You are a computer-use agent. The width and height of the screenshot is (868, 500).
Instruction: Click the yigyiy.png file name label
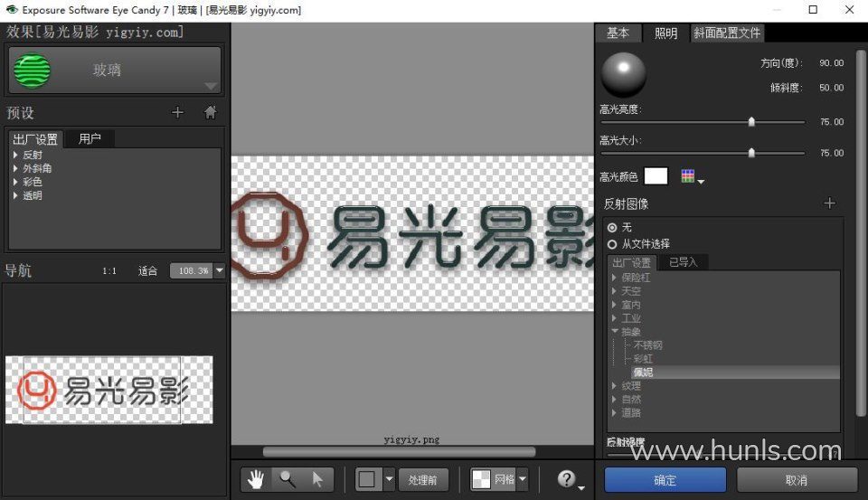point(411,439)
